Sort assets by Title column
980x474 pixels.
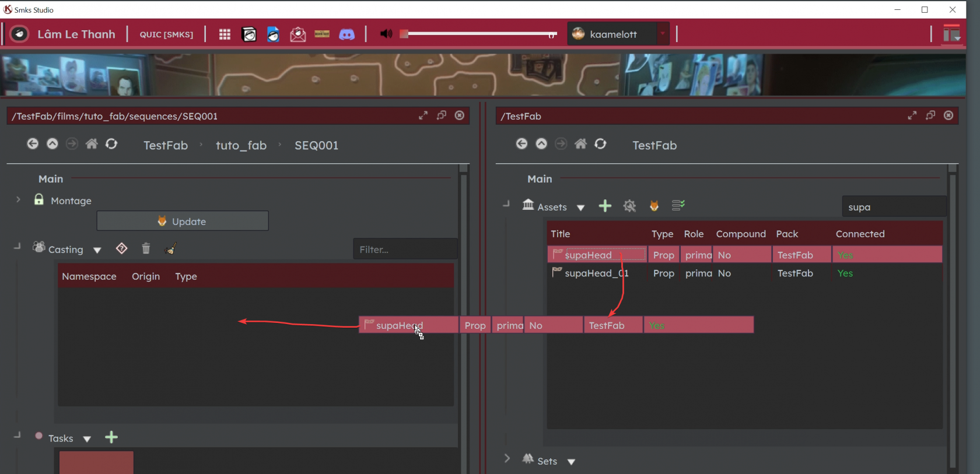[561, 234]
